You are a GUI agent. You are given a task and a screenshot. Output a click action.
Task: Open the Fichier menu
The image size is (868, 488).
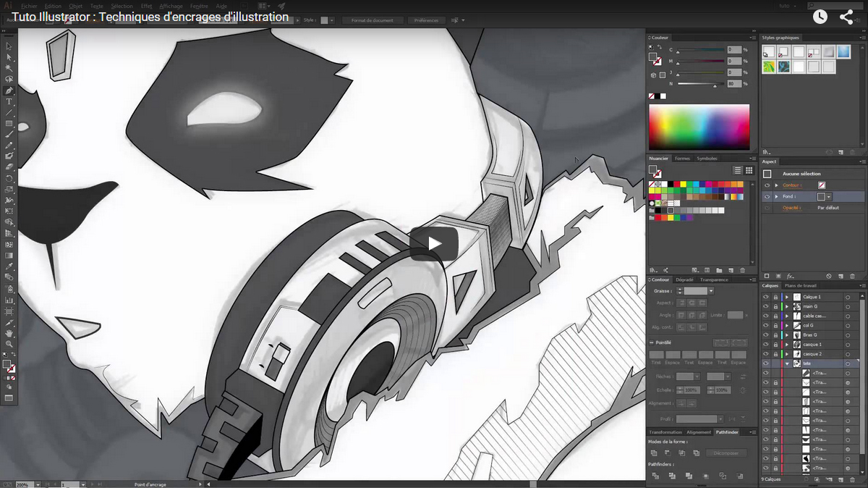coord(29,6)
